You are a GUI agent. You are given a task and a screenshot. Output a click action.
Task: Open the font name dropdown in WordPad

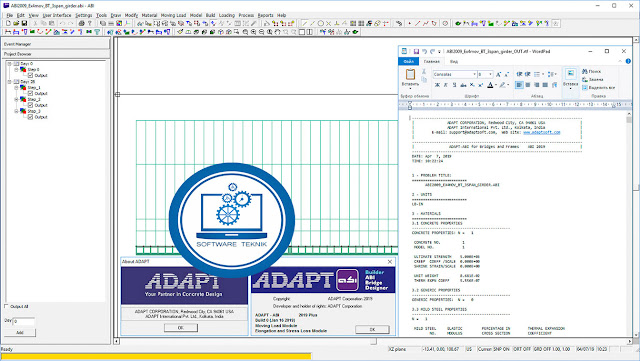coord(475,74)
